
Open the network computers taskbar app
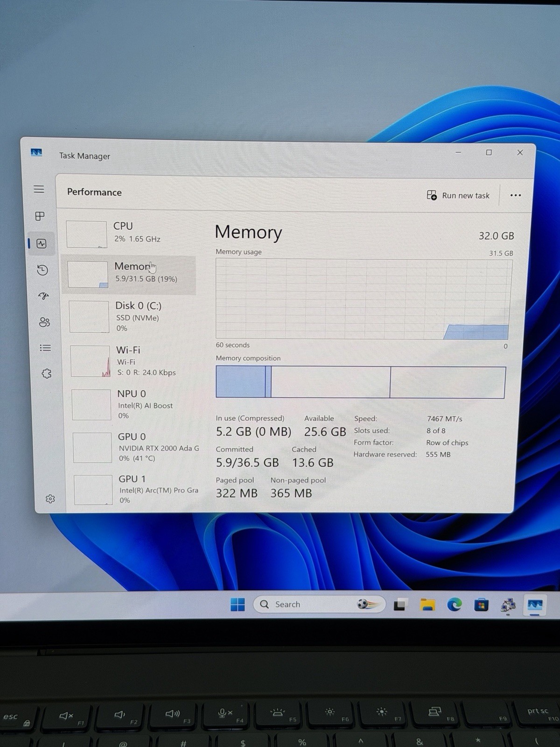(508, 606)
